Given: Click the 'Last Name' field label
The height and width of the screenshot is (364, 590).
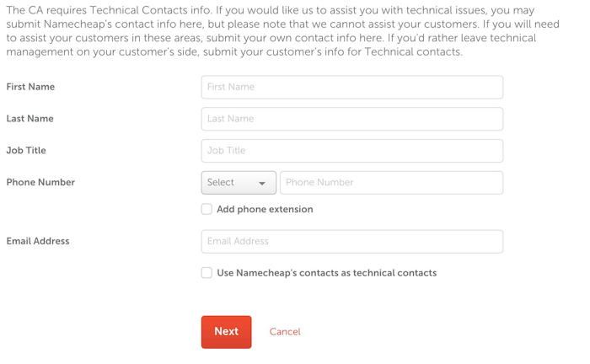Looking at the screenshot, I should point(29,119).
